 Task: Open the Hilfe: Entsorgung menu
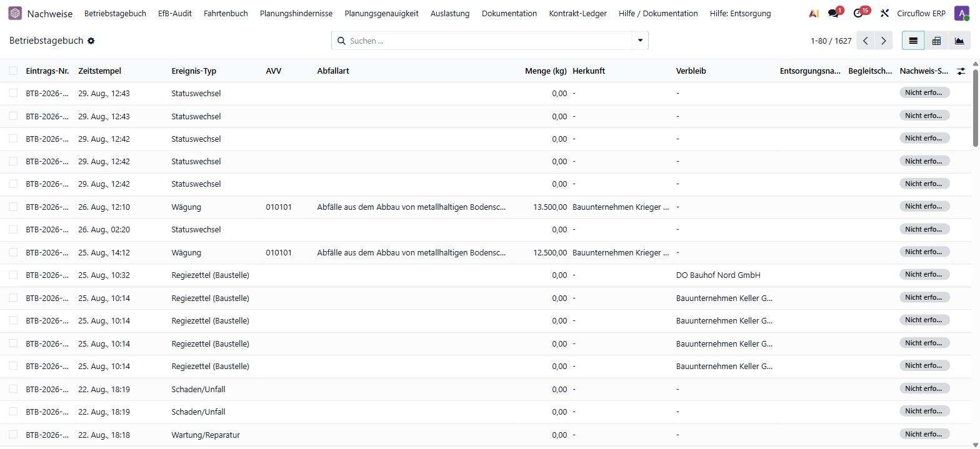(741, 13)
